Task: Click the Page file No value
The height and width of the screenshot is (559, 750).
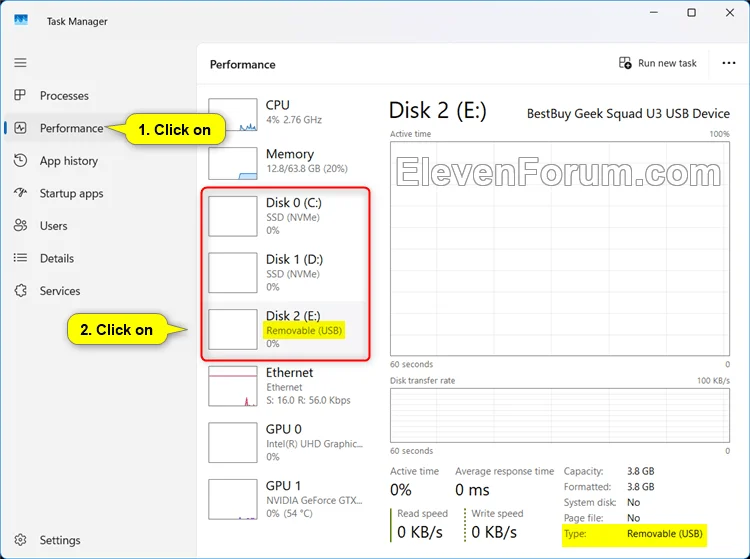Action: click(633, 518)
